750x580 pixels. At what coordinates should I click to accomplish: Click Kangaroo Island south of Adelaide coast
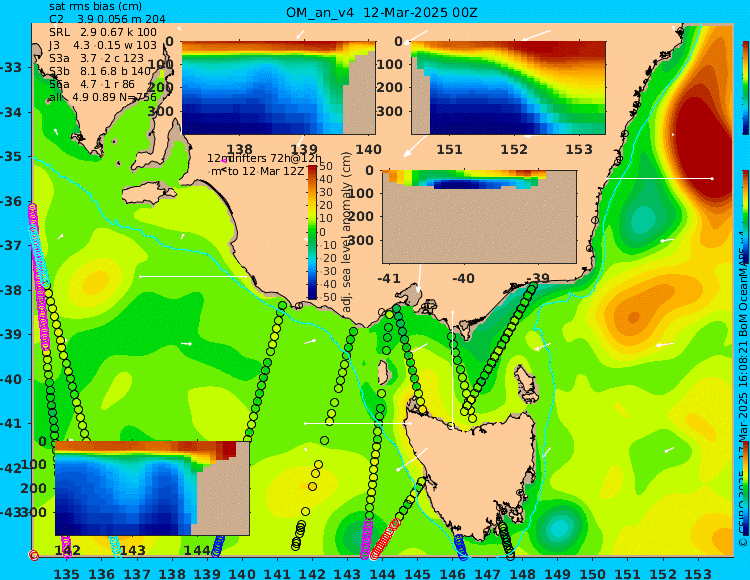click(x=148, y=193)
